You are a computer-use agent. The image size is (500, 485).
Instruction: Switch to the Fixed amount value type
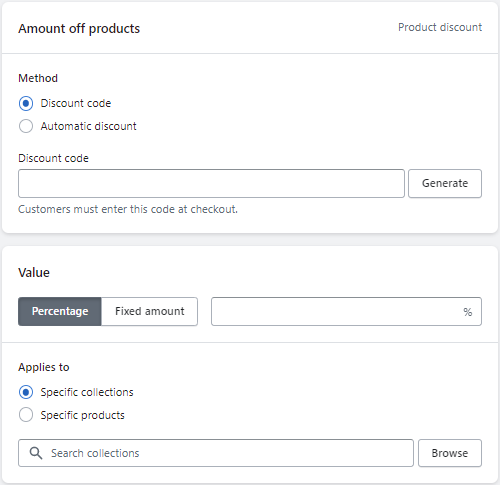(150, 311)
